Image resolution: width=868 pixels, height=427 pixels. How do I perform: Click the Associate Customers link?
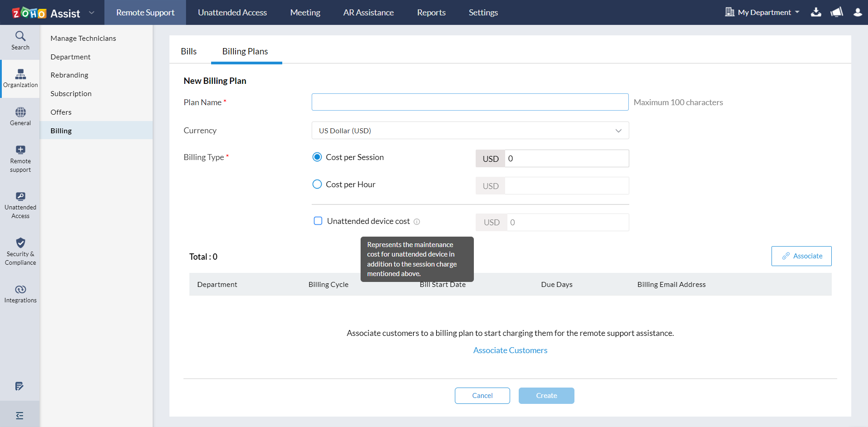(510, 350)
